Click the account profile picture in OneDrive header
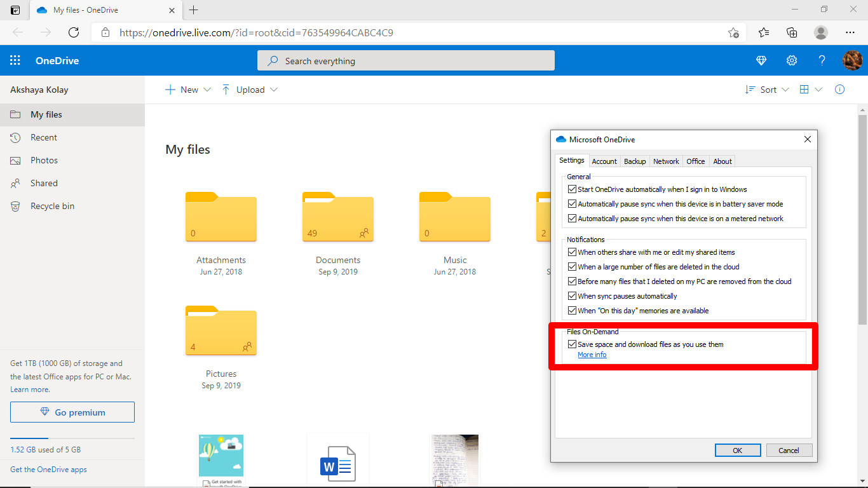The height and width of the screenshot is (488, 868). 852,61
